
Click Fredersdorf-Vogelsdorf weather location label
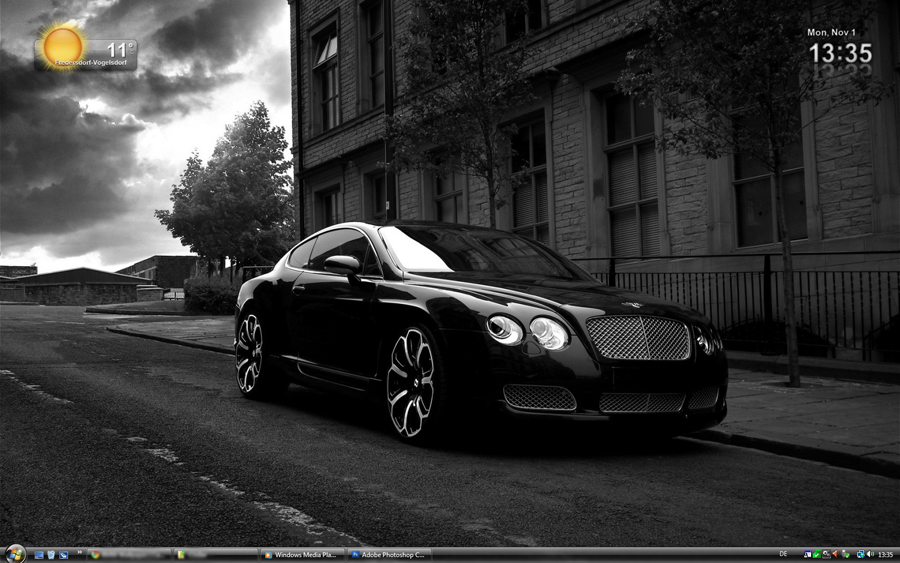pos(91,63)
